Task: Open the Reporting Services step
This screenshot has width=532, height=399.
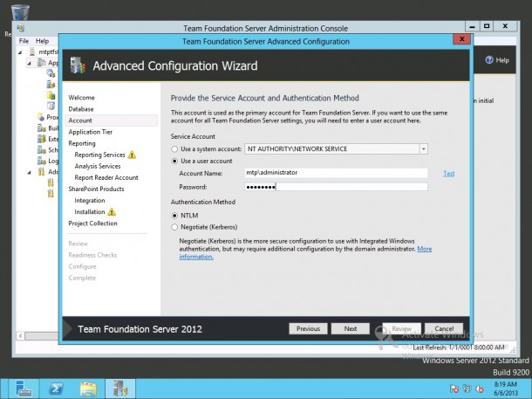Action: [99, 155]
